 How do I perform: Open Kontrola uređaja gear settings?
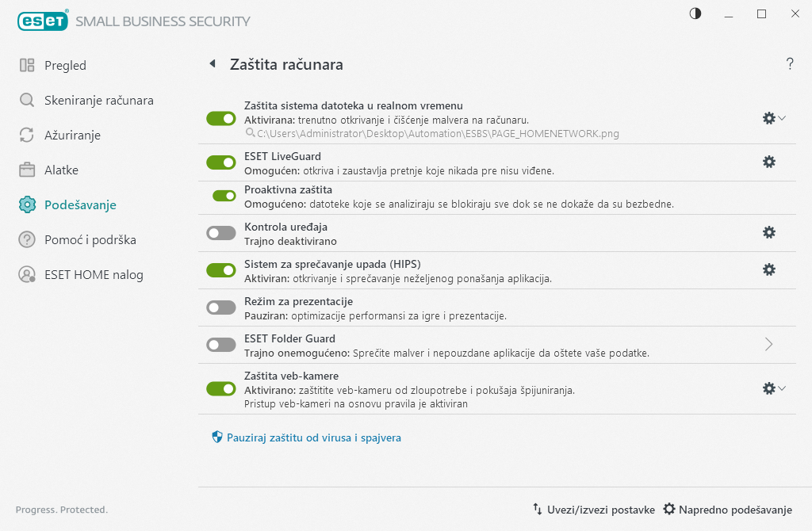pyautogui.click(x=768, y=232)
